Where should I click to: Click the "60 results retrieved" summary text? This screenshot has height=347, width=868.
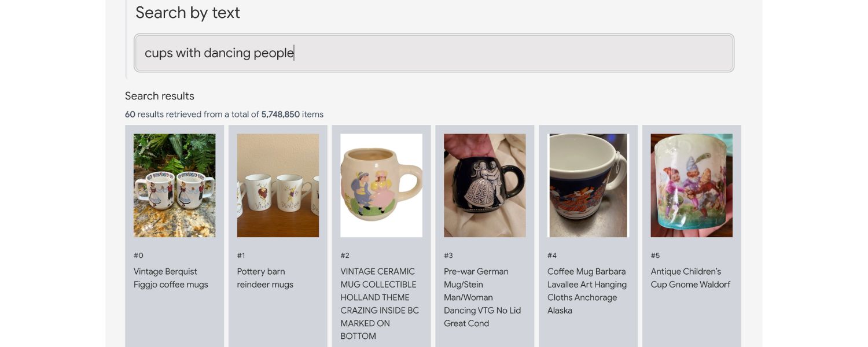224,115
